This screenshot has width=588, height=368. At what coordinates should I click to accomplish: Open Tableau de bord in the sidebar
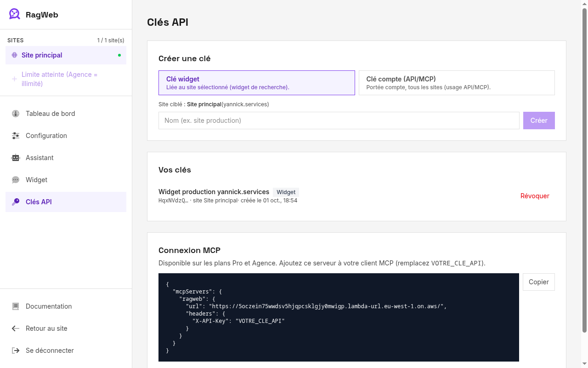point(66,114)
